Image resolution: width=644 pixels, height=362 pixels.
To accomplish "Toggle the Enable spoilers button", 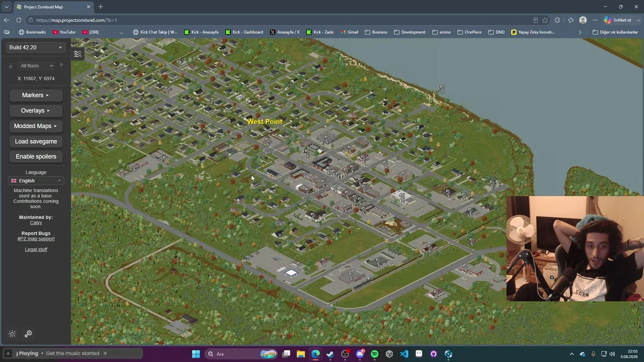I will click(36, 156).
